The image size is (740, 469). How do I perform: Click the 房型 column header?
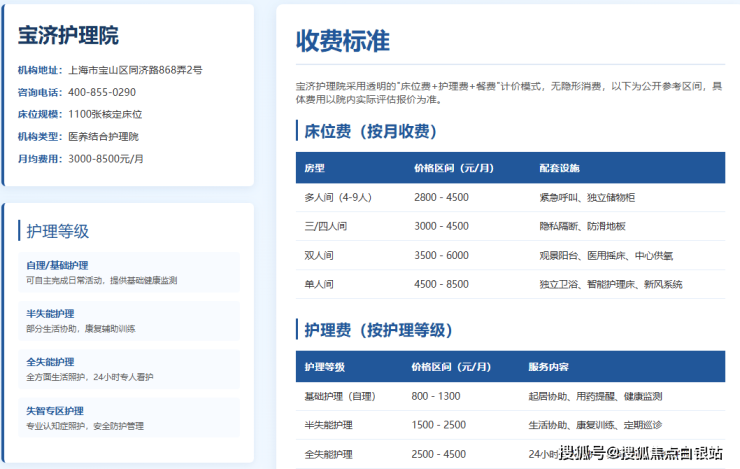click(x=314, y=168)
